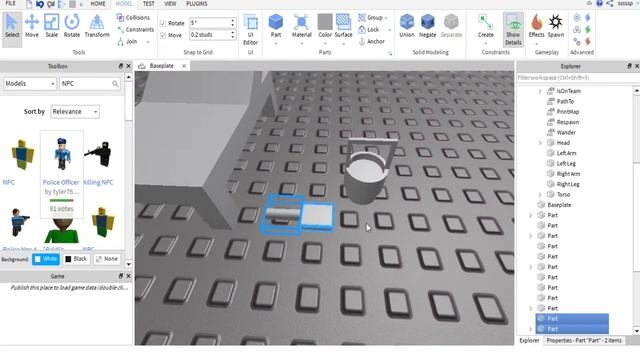Expand the IsOnTeam tree item
This screenshot has height=360, width=640.
540,91
